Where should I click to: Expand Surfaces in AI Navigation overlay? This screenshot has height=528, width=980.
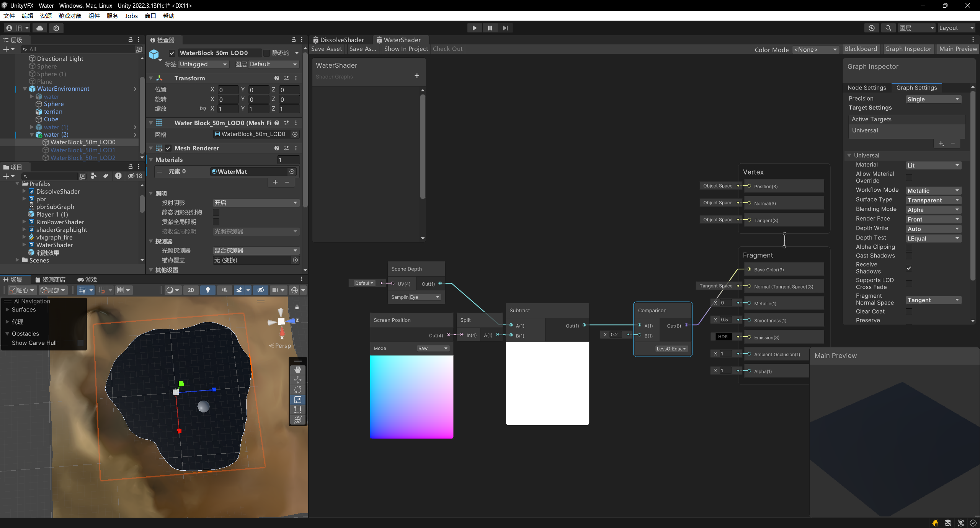click(x=7, y=309)
